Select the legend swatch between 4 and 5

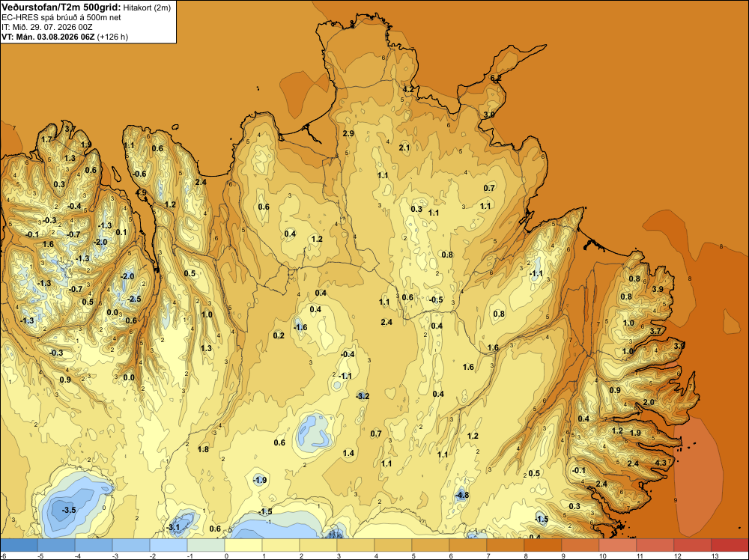click(x=393, y=545)
